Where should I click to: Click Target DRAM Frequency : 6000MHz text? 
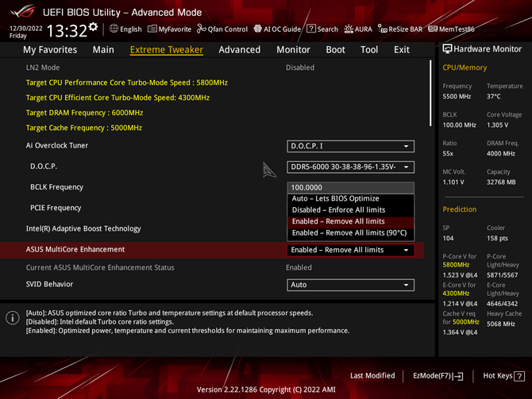(x=84, y=113)
